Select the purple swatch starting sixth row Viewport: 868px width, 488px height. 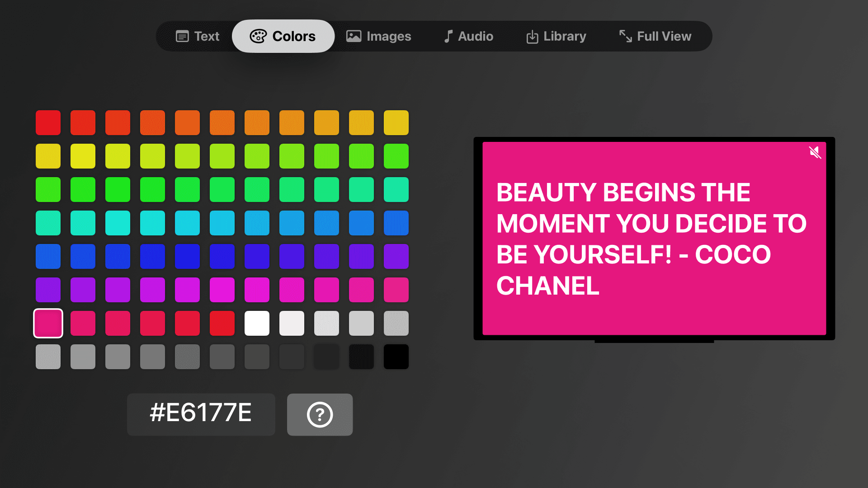[48, 290]
